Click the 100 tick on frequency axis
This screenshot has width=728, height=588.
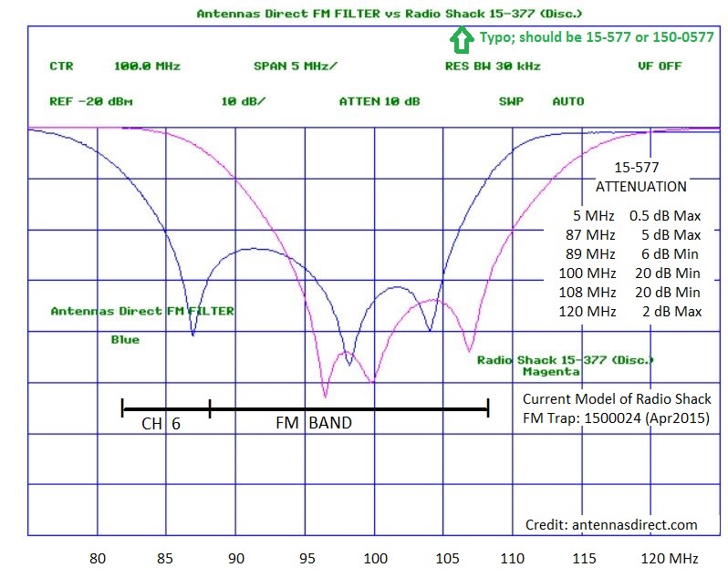pyautogui.click(x=374, y=559)
